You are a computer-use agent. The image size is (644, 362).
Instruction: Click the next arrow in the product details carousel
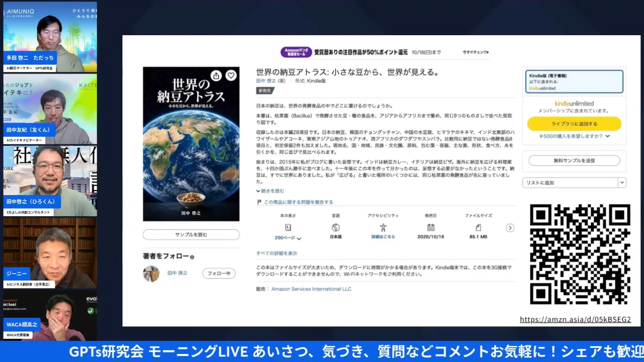tap(510, 228)
